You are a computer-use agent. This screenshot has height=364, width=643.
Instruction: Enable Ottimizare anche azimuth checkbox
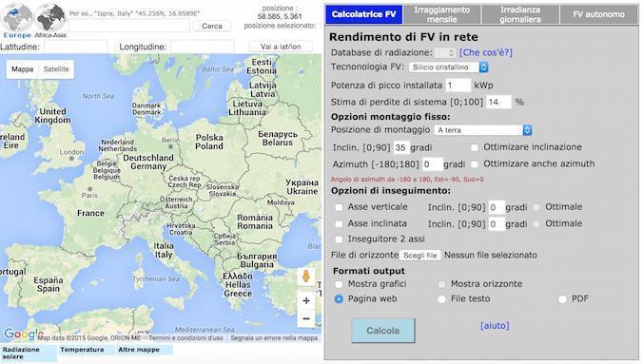(475, 164)
